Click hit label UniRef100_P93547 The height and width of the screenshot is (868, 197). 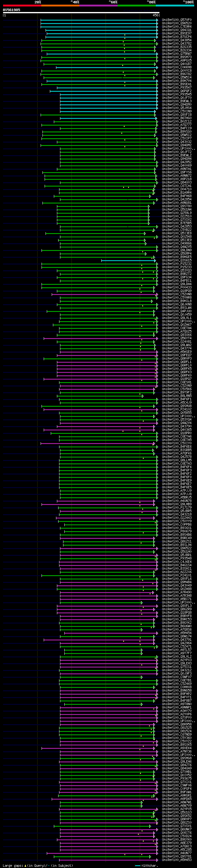177,88
